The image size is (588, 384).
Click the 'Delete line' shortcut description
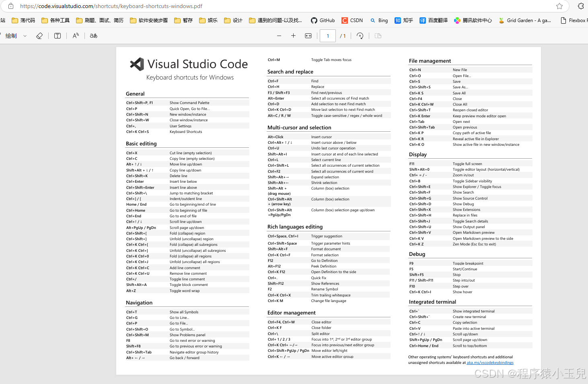pos(178,176)
